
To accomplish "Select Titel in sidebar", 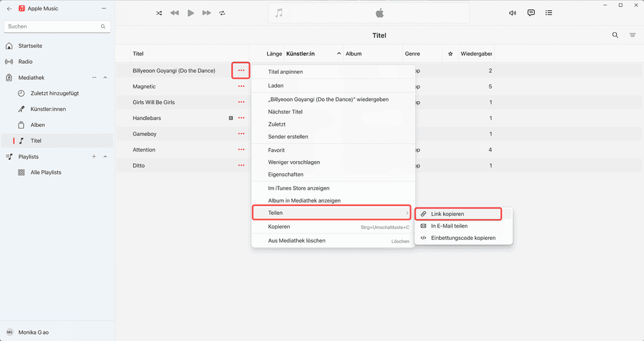I will point(57,141).
